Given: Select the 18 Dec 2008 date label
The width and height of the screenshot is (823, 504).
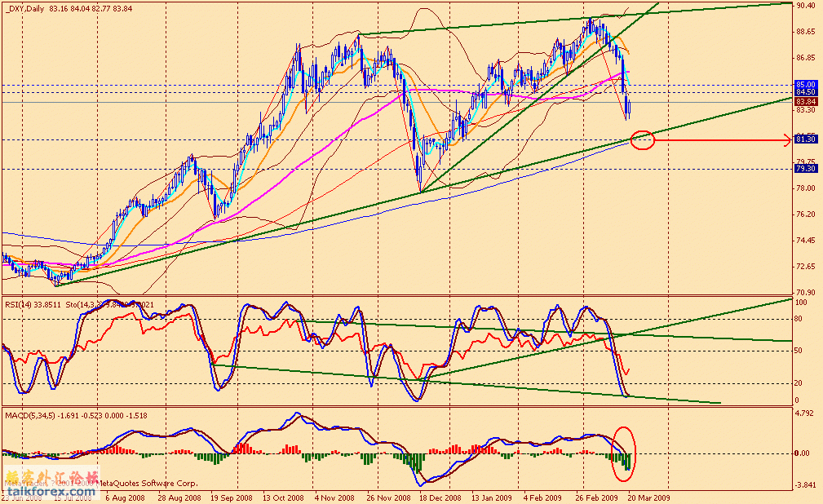Looking at the screenshot, I should pyautogui.click(x=440, y=497).
